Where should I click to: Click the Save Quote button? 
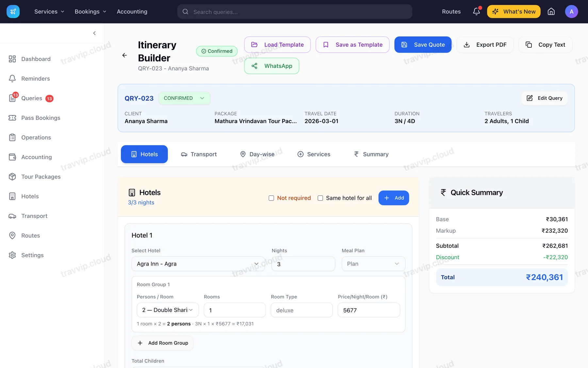tap(423, 44)
